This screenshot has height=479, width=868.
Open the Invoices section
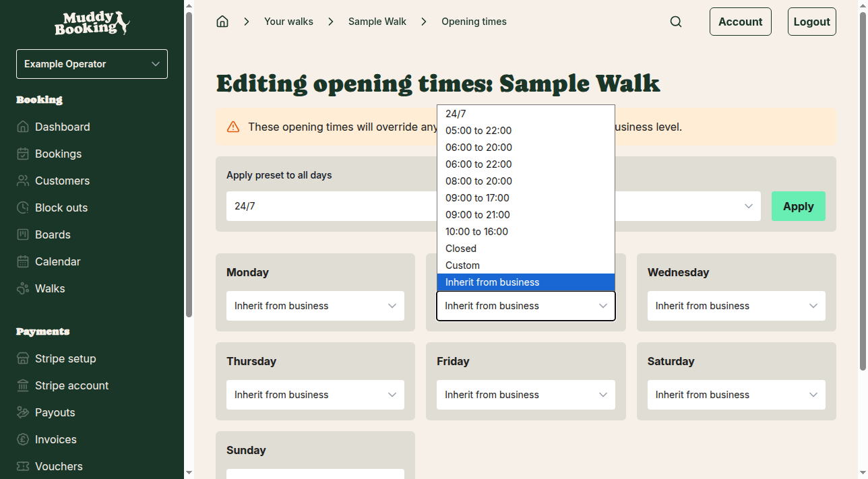55,439
